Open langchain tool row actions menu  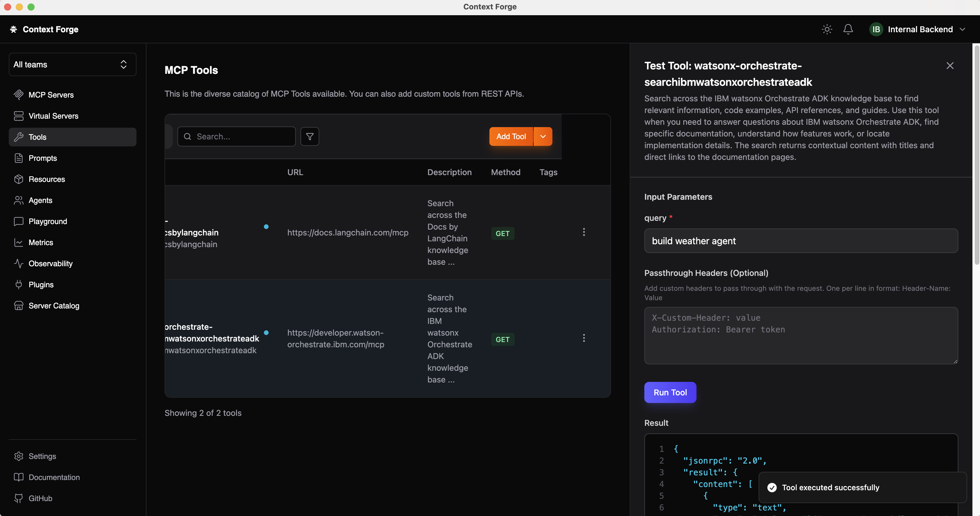point(584,232)
